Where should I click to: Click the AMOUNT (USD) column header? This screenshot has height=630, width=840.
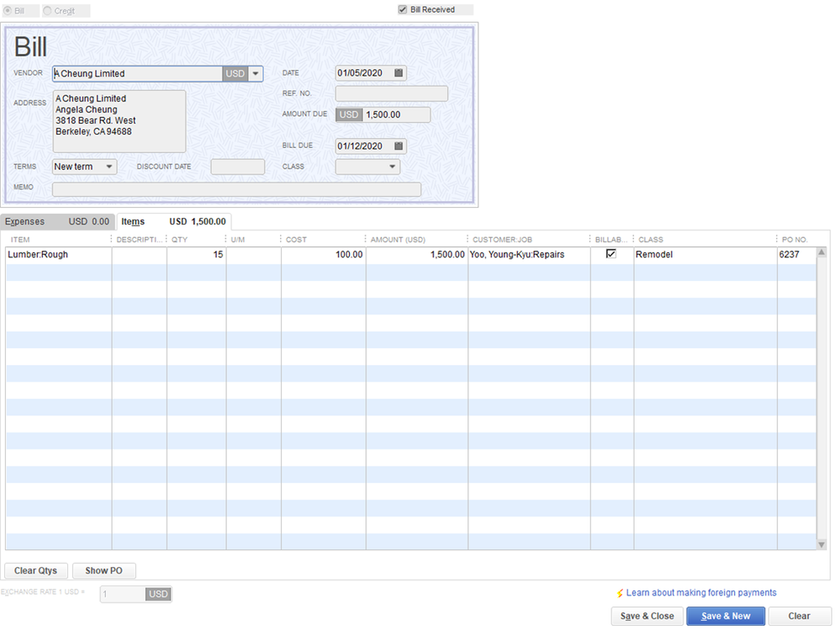click(x=416, y=240)
